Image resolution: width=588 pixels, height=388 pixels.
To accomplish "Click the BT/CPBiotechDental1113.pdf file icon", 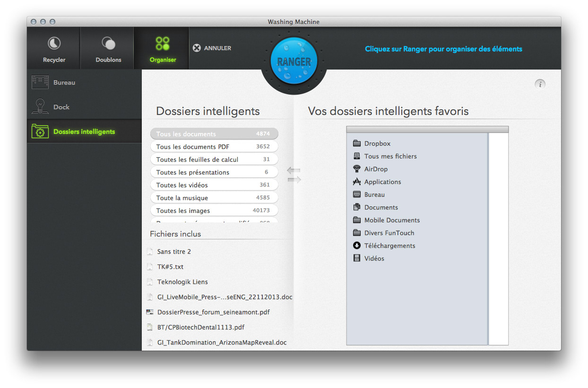I will point(150,327).
